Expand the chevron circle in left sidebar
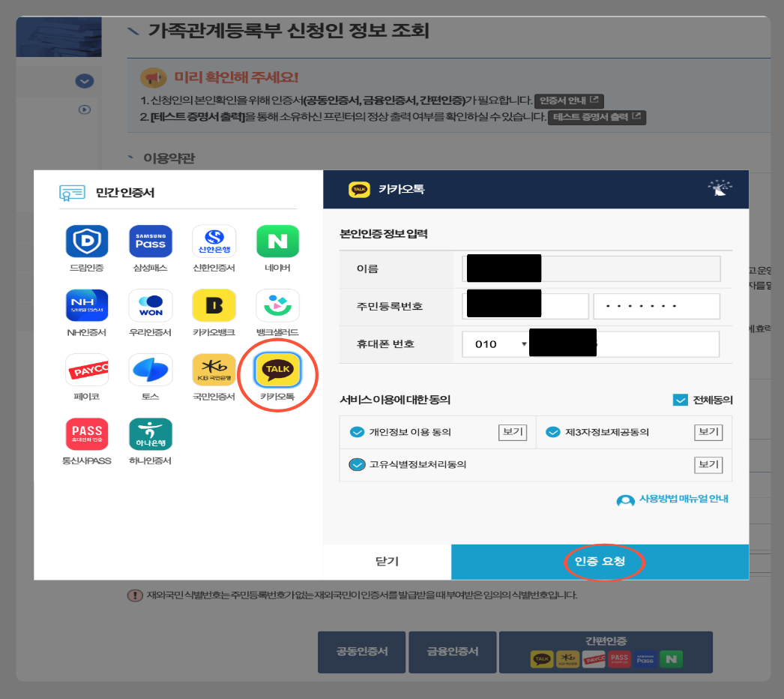The width and height of the screenshot is (784, 699). pyautogui.click(x=85, y=81)
